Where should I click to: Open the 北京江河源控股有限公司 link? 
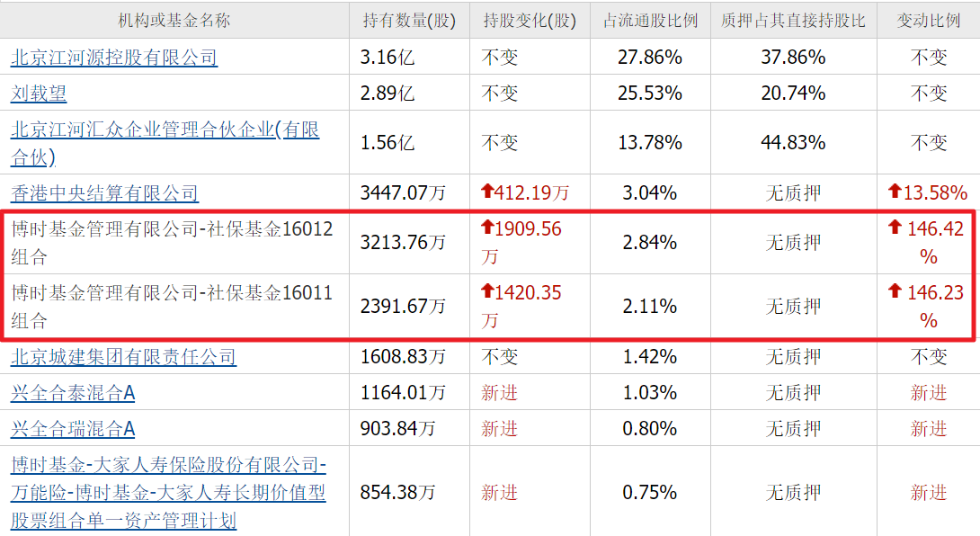coord(114,58)
